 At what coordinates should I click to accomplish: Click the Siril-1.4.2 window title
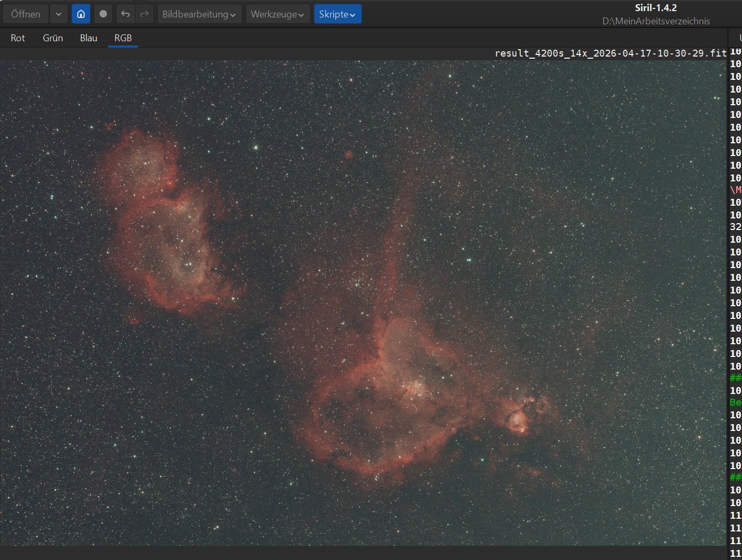pyautogui.click(x=656, y=8)
